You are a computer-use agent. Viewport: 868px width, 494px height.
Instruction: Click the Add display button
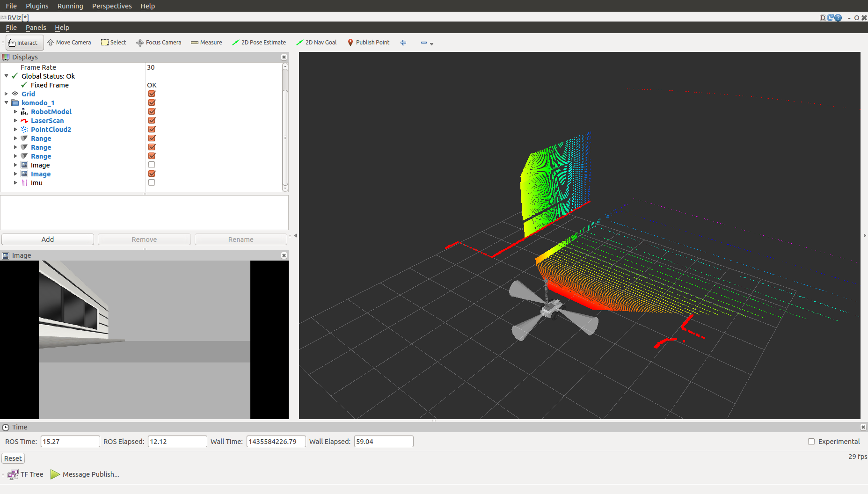pyautogui.click(x=48, y=240)
